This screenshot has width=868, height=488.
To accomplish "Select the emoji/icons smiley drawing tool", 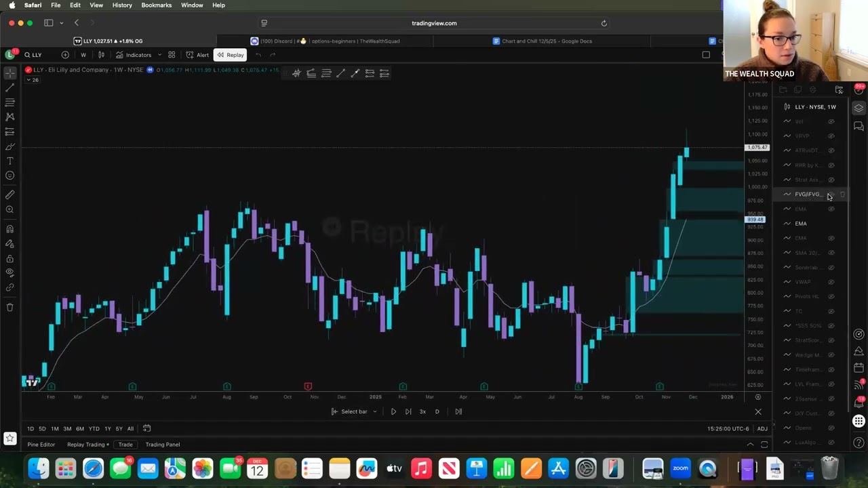I will click(10, 176).
